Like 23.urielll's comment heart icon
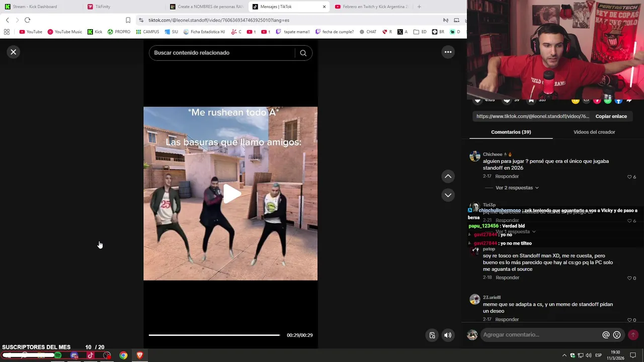 pos(629,320)
